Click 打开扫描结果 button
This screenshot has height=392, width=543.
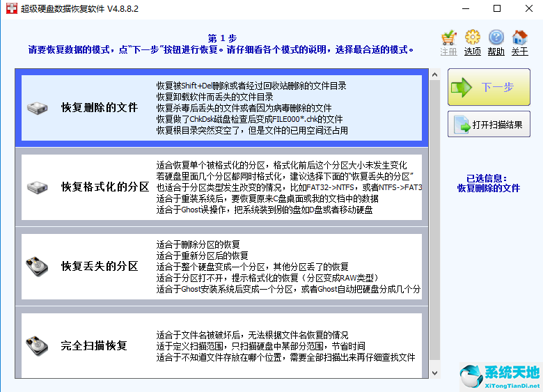click(489, 124)
